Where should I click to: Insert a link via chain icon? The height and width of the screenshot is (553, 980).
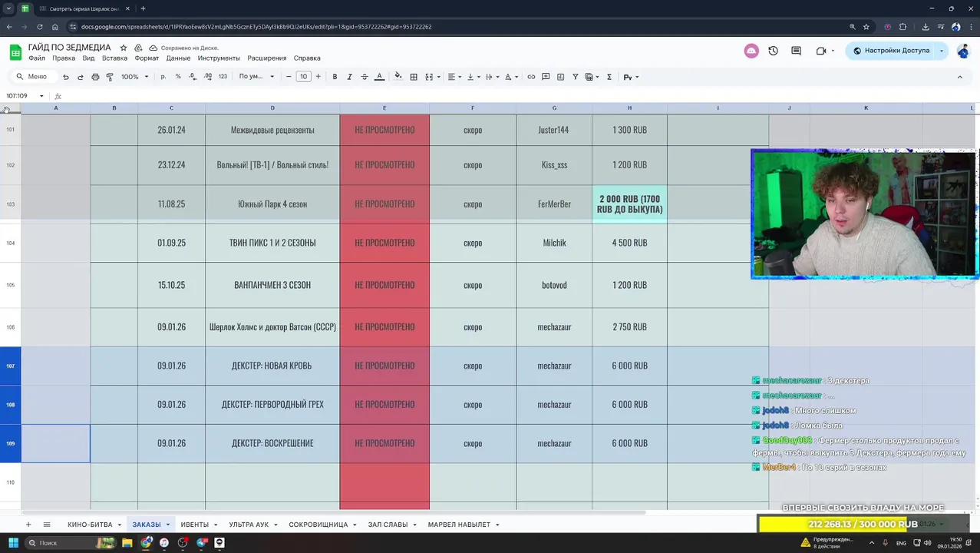point(531,77)
